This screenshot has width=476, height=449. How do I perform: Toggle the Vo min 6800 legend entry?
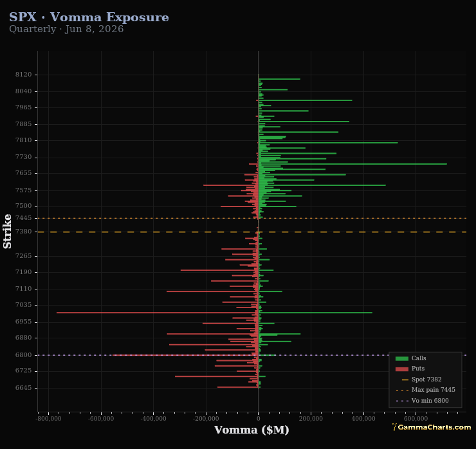pyautogui.click(x=422, y=401)
